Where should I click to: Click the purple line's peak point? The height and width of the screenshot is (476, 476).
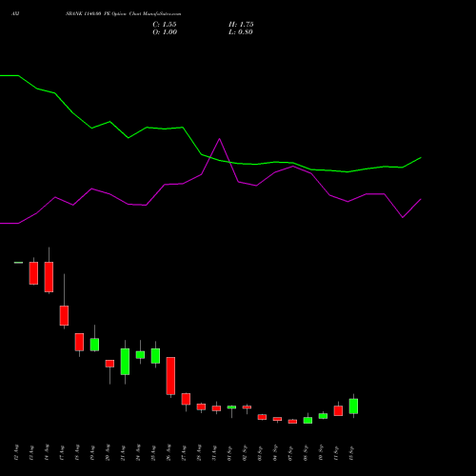pyautogui.click(x=219, y=139)
